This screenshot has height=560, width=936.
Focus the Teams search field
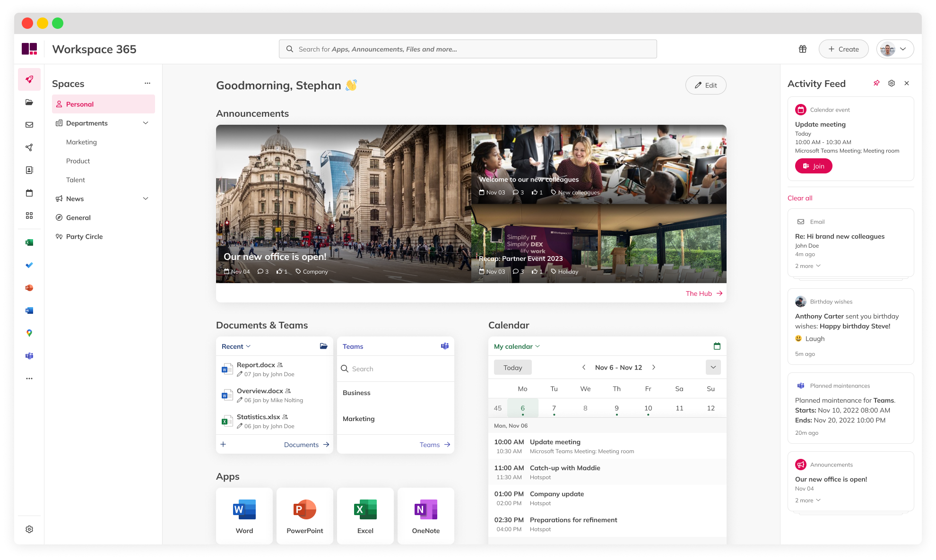396,369
